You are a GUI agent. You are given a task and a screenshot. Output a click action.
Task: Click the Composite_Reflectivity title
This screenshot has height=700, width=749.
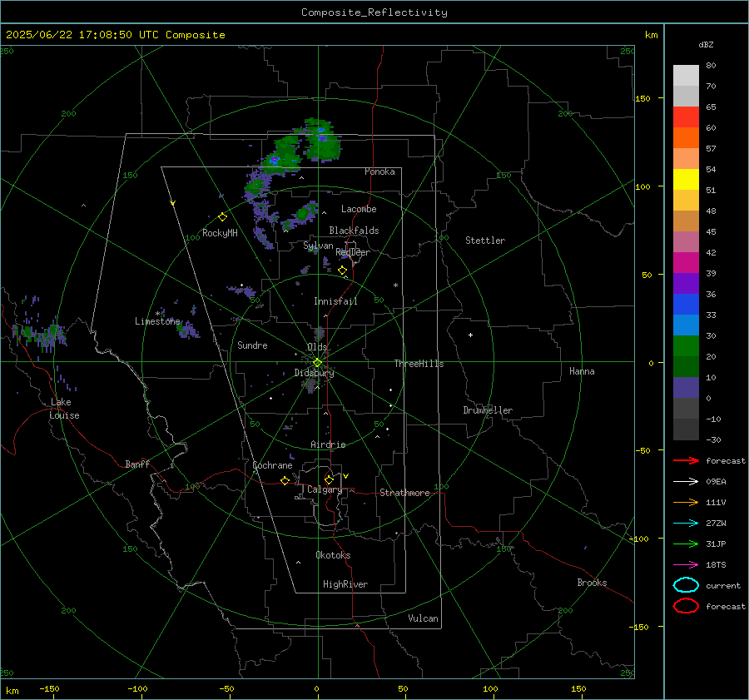coord(374,12)
